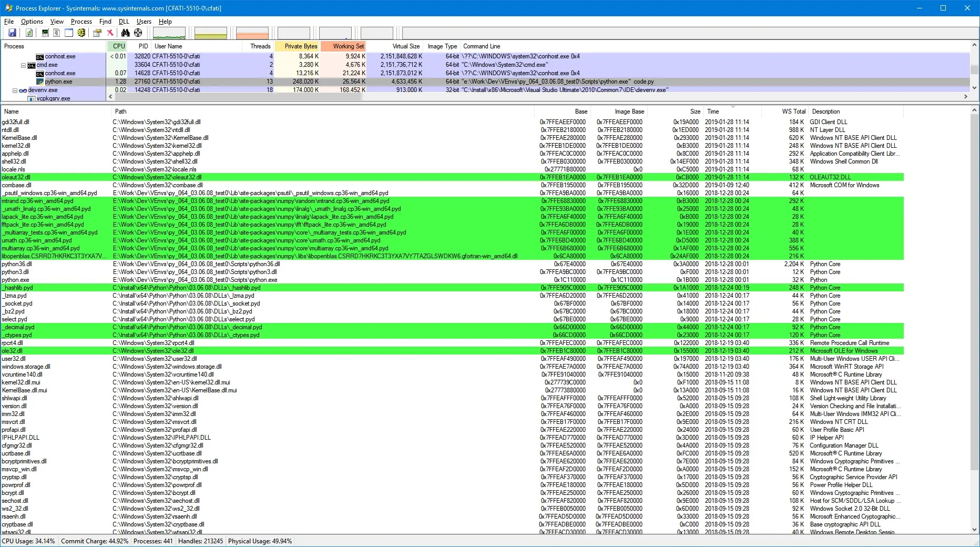Screen dimensions: 980x547
Task: Click the Commit Charge status bar entry
Action: tap(95, 541)
